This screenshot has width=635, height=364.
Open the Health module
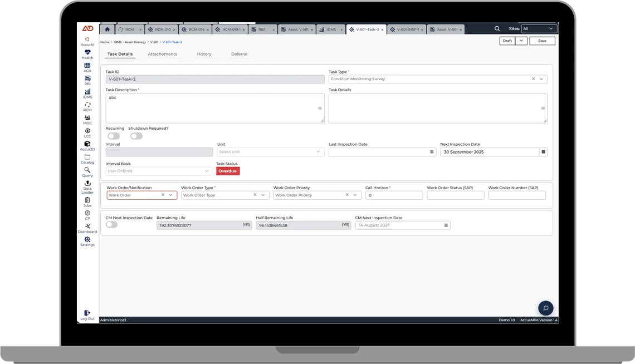pos(87,54)
